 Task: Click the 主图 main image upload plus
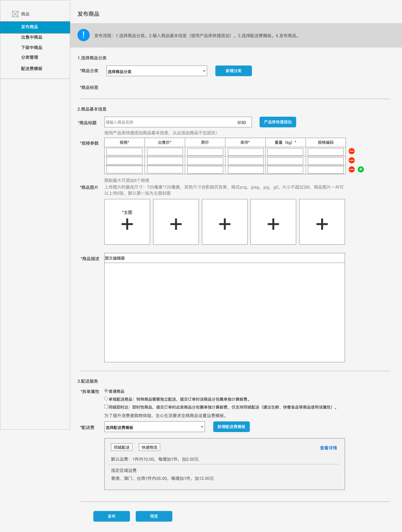127,224
